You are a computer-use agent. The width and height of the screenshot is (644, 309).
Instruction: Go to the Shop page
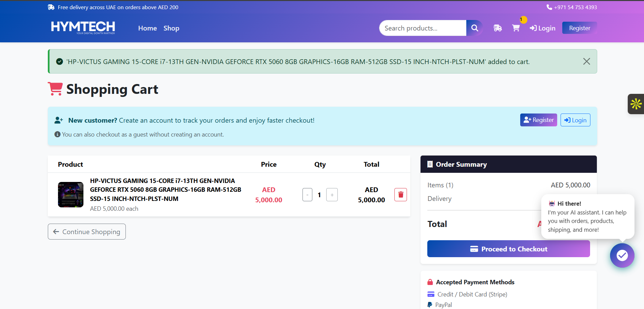click(171, 28)
